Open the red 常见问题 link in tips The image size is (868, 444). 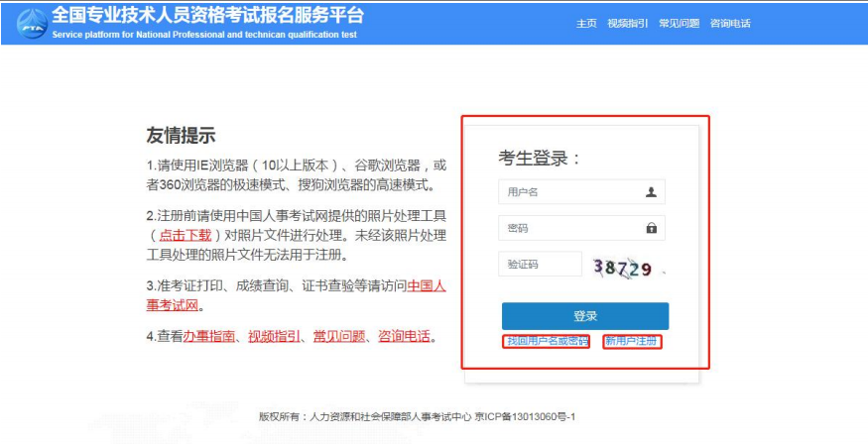[339, 336]
